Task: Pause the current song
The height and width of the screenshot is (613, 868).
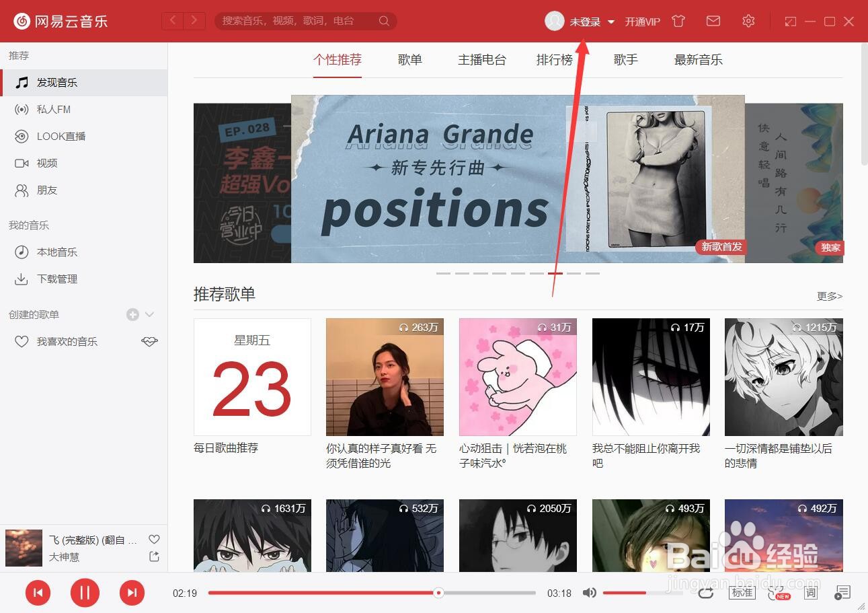Action: point(85,593)
